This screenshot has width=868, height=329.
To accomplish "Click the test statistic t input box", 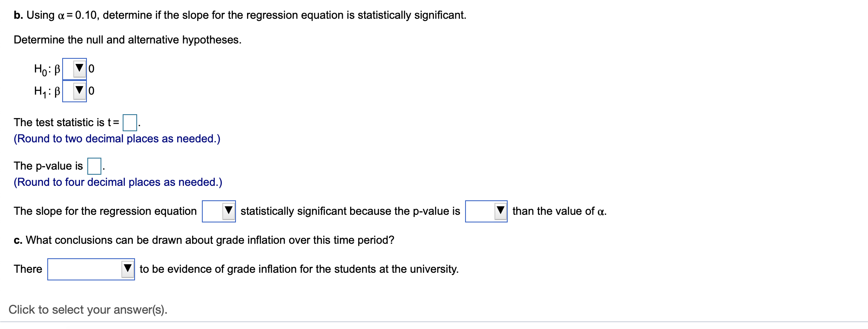I will [x=129, y=123].
